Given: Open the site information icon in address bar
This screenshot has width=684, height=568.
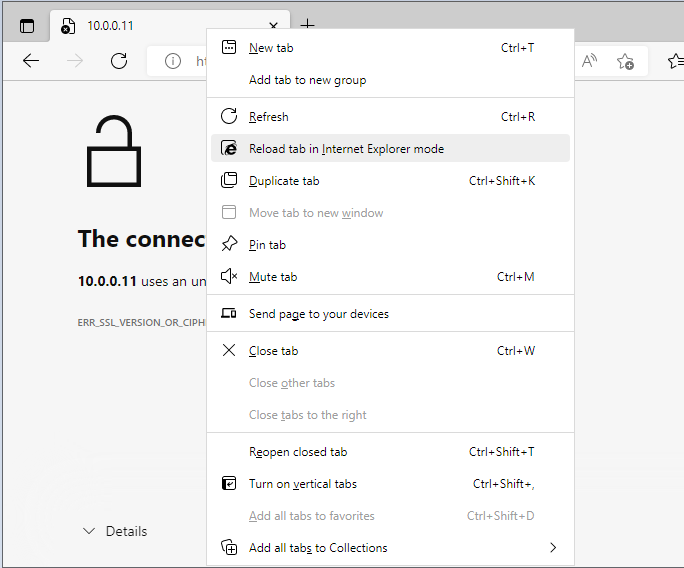Looking at the screenshot, I should (x=173, y=61).
